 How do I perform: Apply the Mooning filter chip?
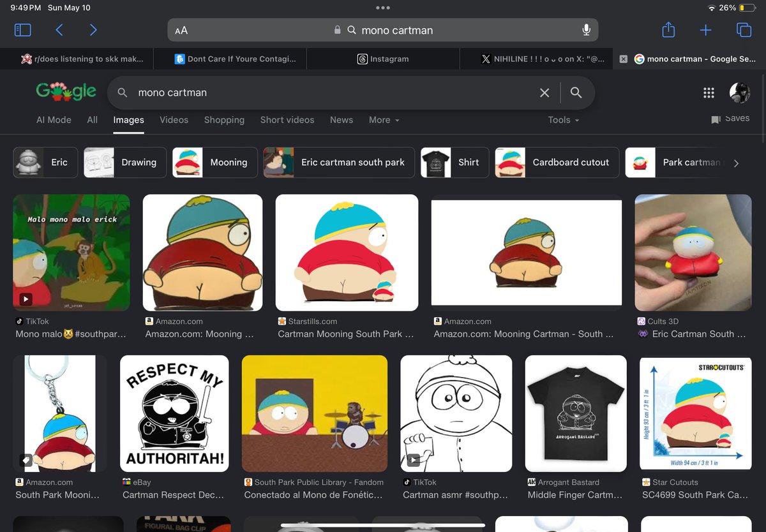coord(215,162)
